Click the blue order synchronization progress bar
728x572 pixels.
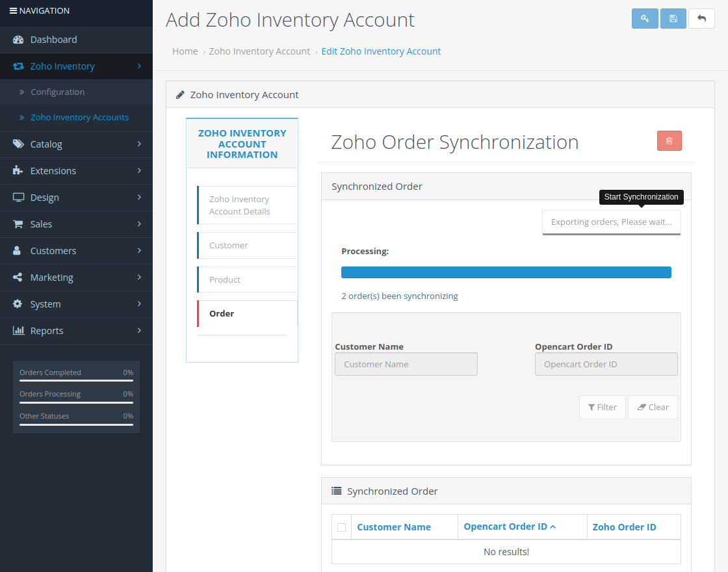506,272
